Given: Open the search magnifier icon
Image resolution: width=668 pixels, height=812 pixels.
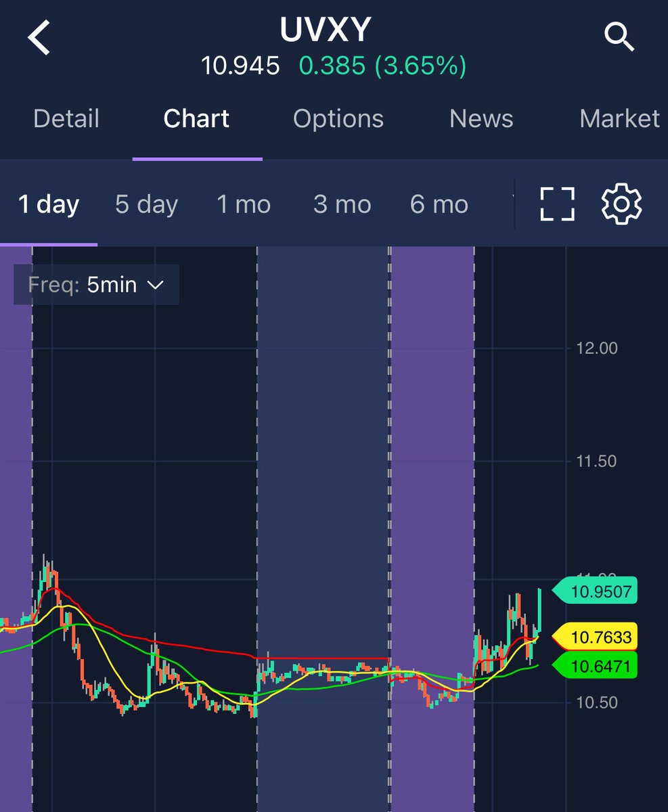Looking at the screenshot, I should click(x=619, y=37).
